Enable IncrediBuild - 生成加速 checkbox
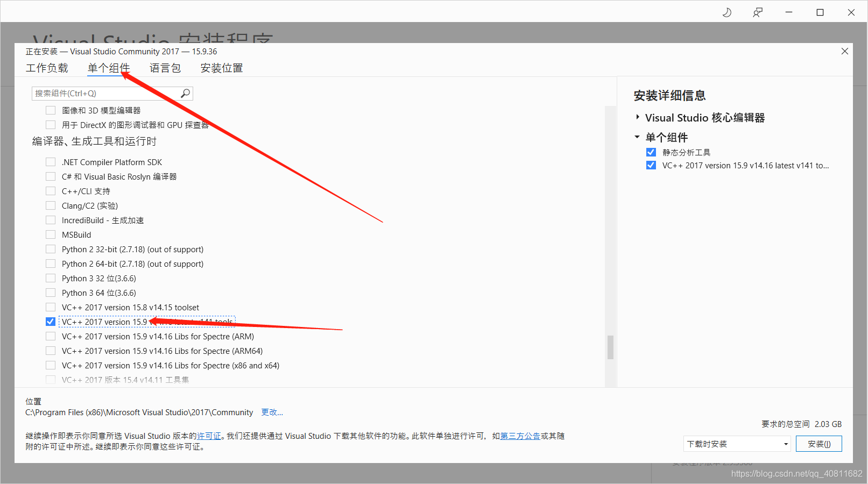 pos(51,220)
